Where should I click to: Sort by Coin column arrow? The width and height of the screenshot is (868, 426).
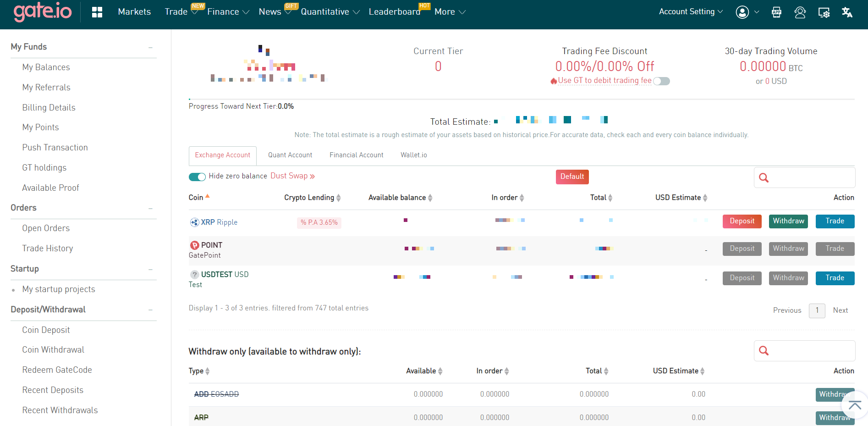tap(207, 196)
